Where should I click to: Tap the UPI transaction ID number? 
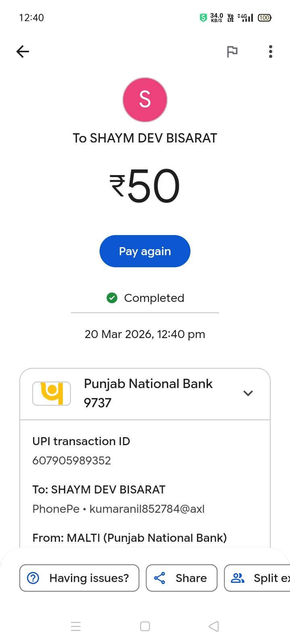(72, 460)
